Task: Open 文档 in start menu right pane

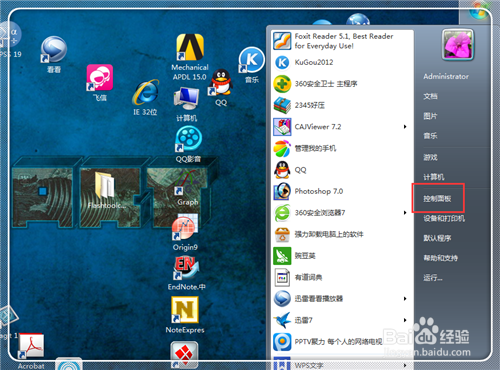Action: tap(430, 96)
